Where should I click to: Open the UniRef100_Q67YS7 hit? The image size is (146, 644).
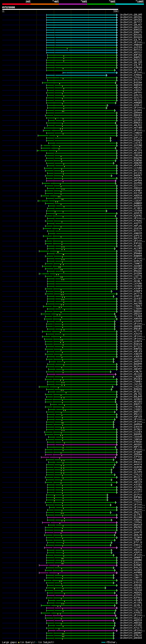point(131,22)
